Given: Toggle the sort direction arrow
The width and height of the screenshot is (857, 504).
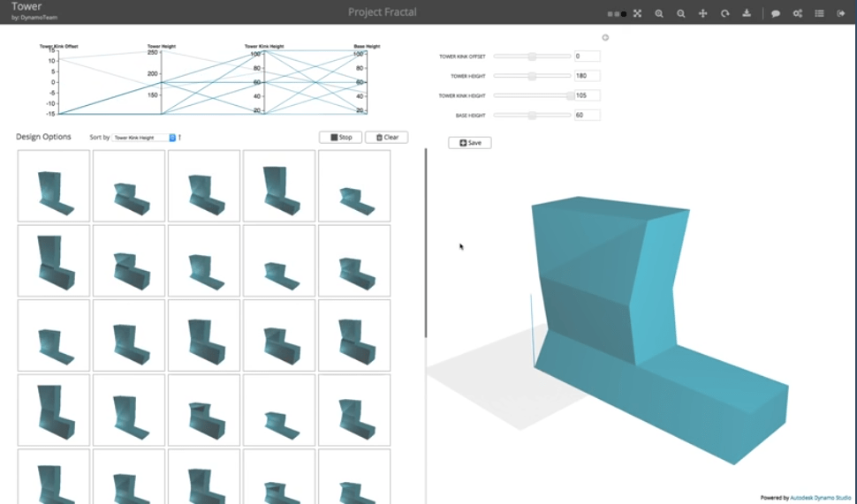Looking at the screenshot, I should (x=180, y=138).
